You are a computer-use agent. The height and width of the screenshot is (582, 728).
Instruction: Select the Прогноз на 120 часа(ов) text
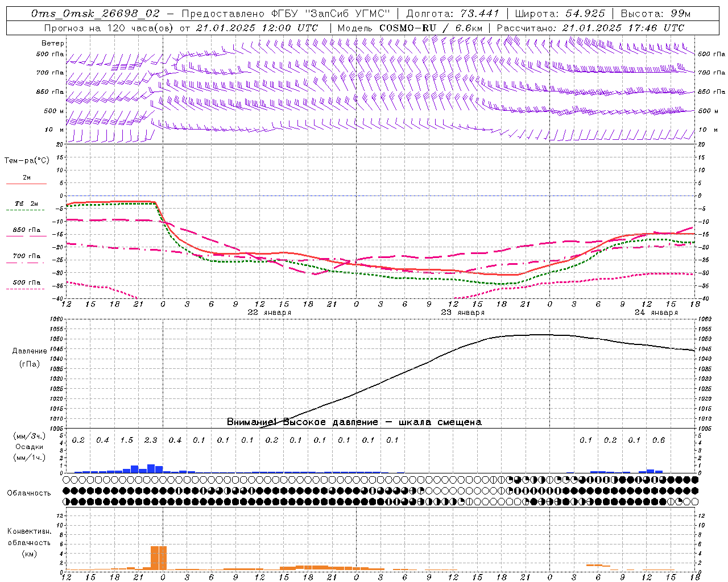[x=109, y=28]
